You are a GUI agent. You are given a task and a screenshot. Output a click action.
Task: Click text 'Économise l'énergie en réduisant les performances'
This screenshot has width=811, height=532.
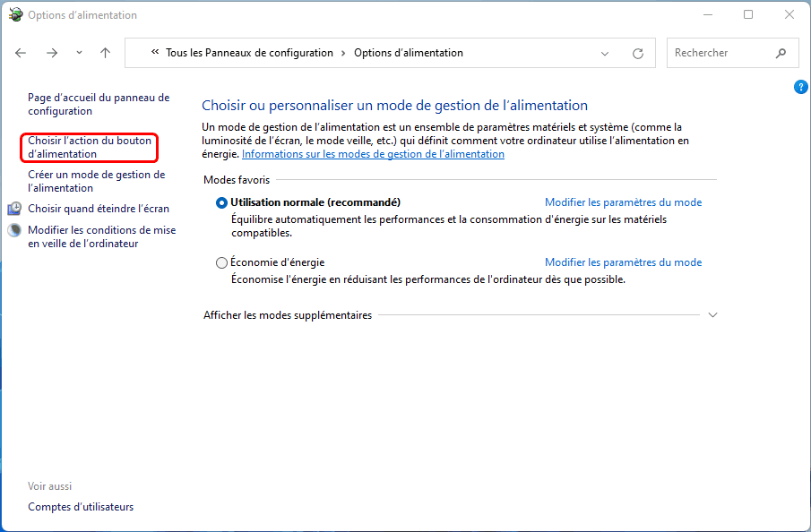coord(428,279)
